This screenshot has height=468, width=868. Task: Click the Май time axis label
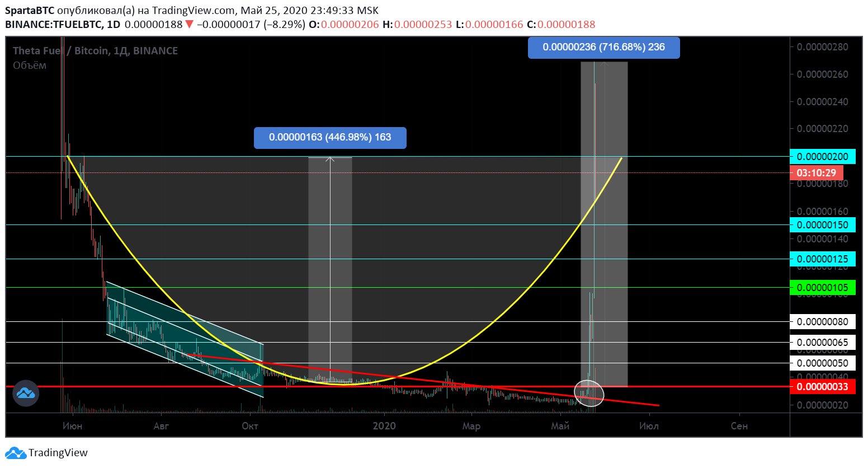point(560,426)
